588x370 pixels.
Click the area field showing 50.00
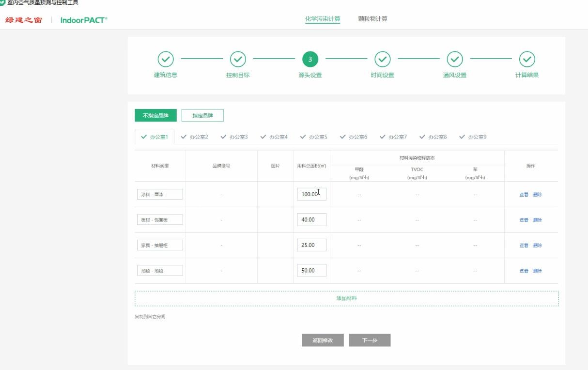coord(311,271)
